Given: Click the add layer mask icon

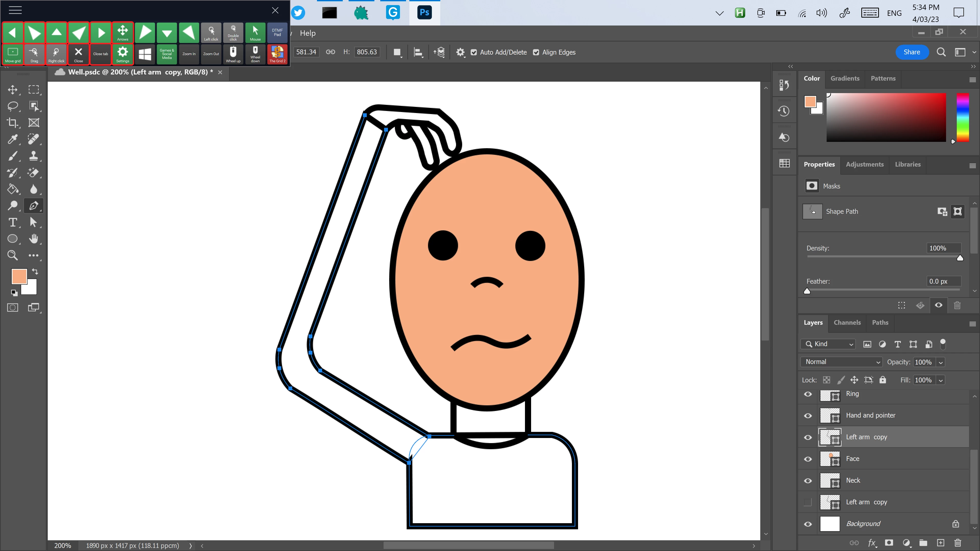Looking at the screenshot, I should point(889,543).
